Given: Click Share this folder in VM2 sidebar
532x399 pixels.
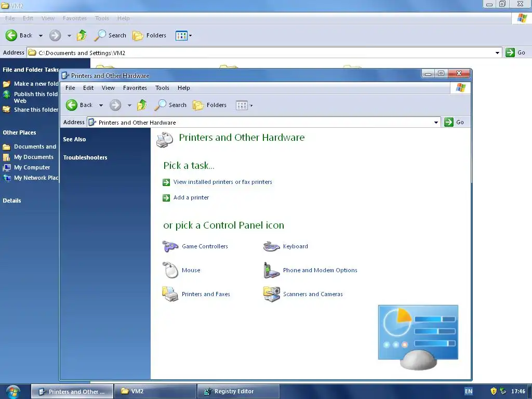Looking at the screenshot, I should click(31, 110).
